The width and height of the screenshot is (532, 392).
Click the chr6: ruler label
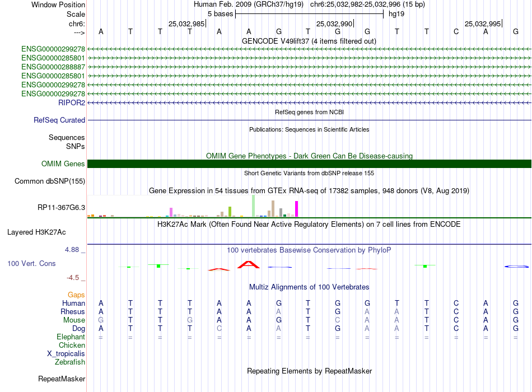77,24
